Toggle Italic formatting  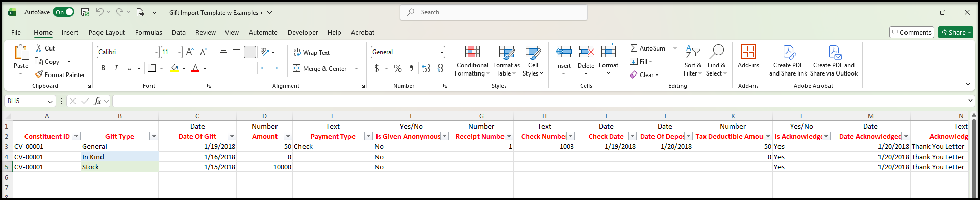click(x=116, y=68)
